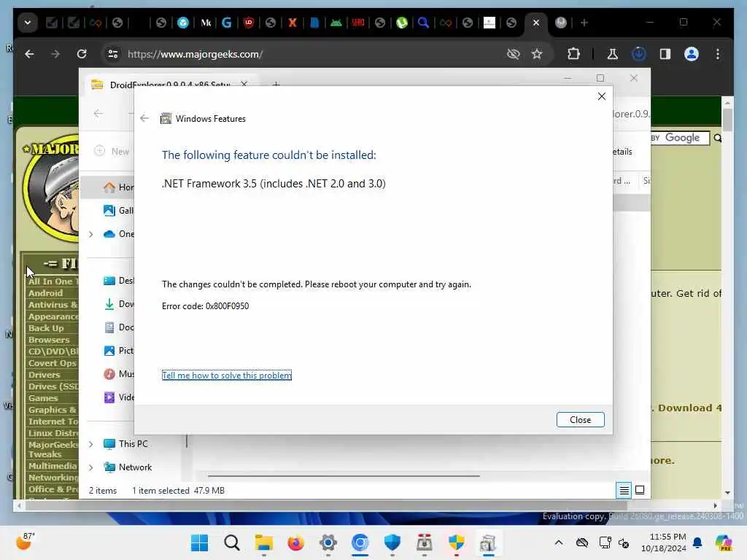Switch to the uTorrent green tab
This screenshot has height=560, width=747.
click(x=402, y=23)
